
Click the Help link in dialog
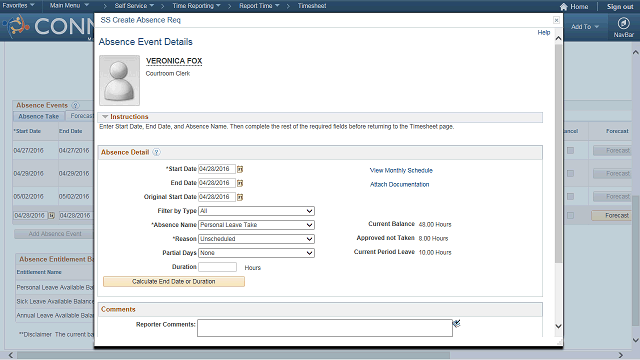544,33
